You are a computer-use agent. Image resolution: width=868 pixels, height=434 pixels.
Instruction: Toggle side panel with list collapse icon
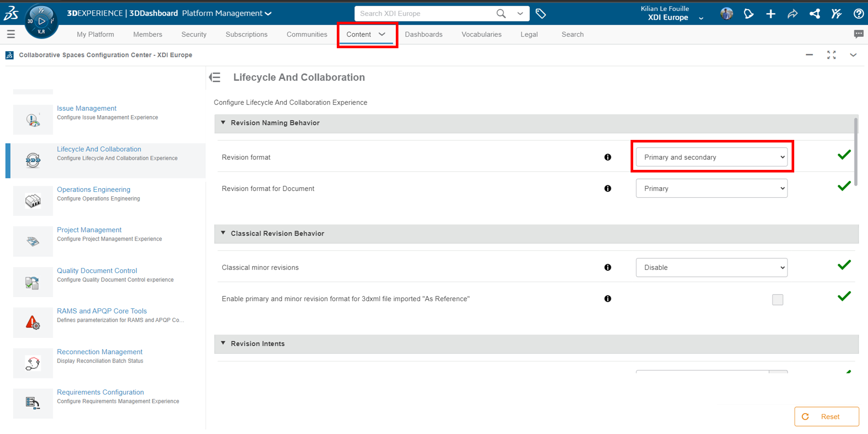click(215, 77)
